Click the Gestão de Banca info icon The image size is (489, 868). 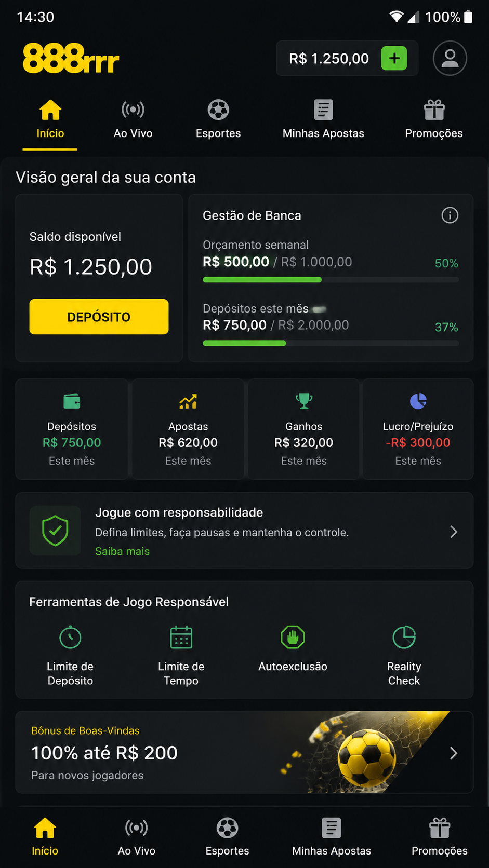click(450, 215)
